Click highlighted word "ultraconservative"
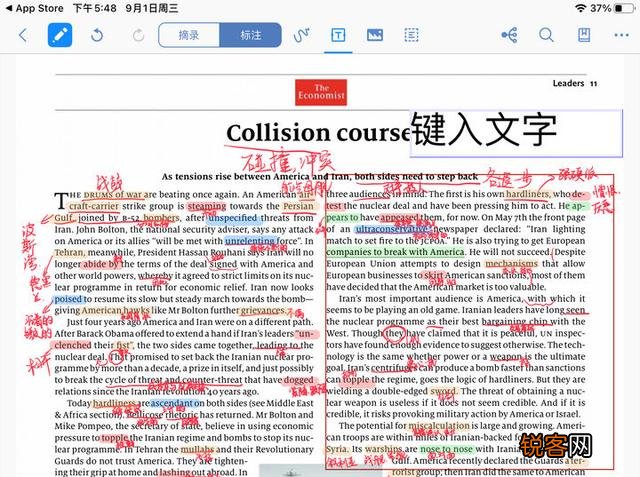This screenshot has width=640, height=477. pos(393,229)
